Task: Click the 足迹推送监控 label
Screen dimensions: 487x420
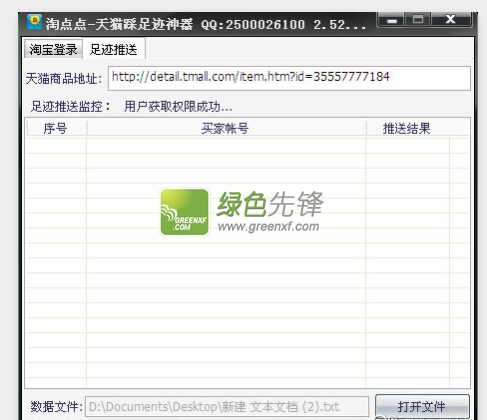Action: (71, 107)
